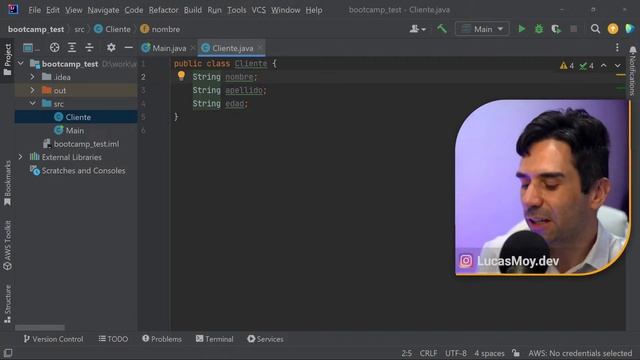The width and height of the screenshot is (640, 360).
Task: Open the Edit menu
Action: point(53,10)
